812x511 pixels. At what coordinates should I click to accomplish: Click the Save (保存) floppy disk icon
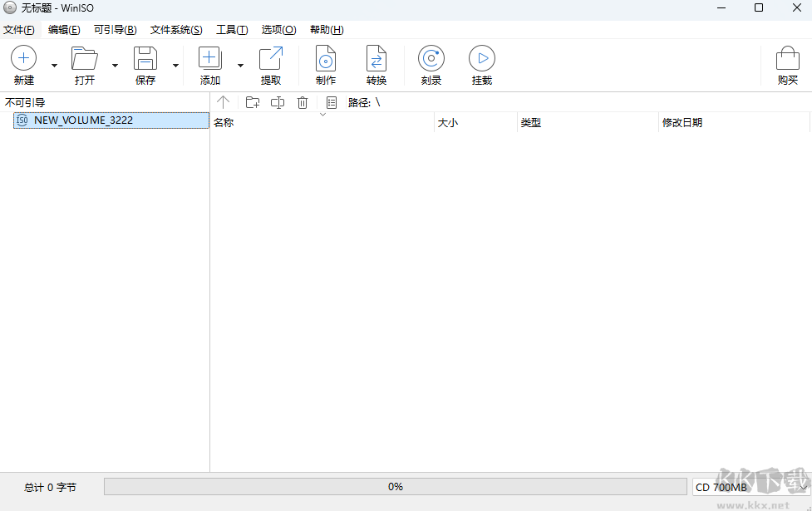pos(145,59)
